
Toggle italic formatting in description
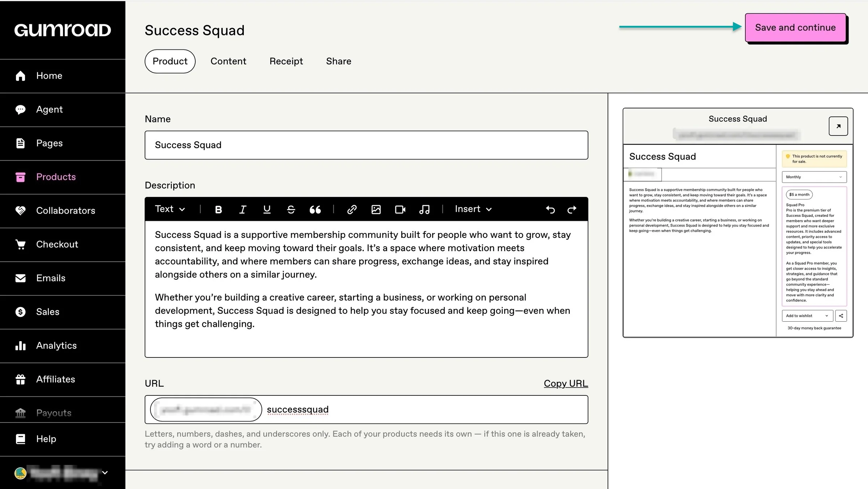[x=243, y=209]
